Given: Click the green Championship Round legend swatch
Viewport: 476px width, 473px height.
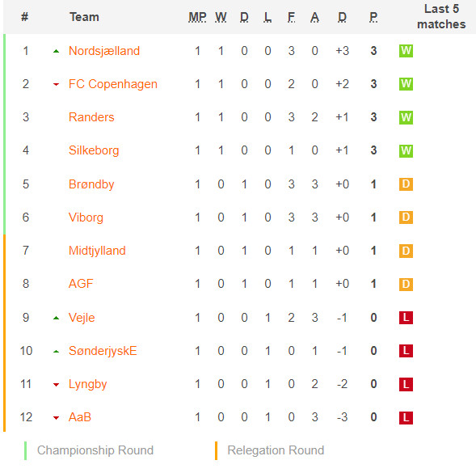Looking at the screenshot, I should pos(26,451).
